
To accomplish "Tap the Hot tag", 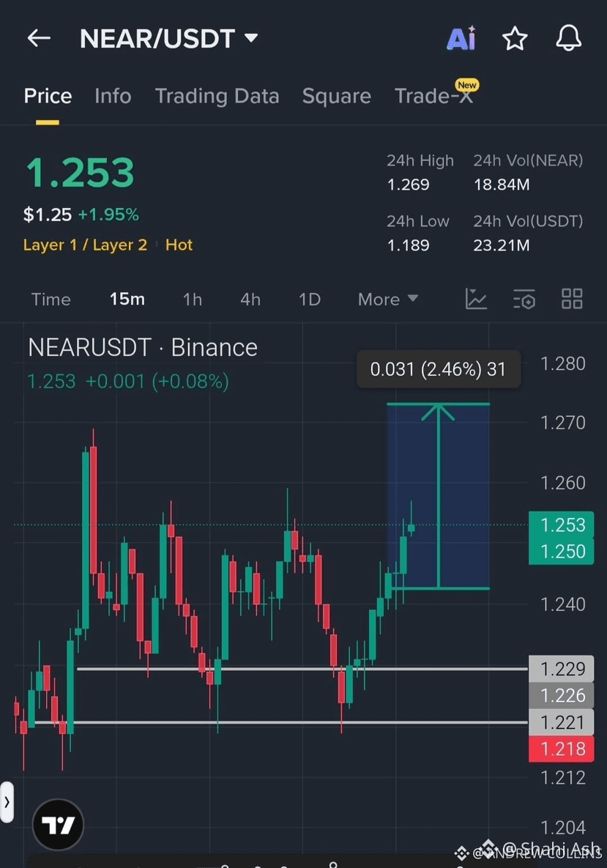I will click(x=179, y=245).
